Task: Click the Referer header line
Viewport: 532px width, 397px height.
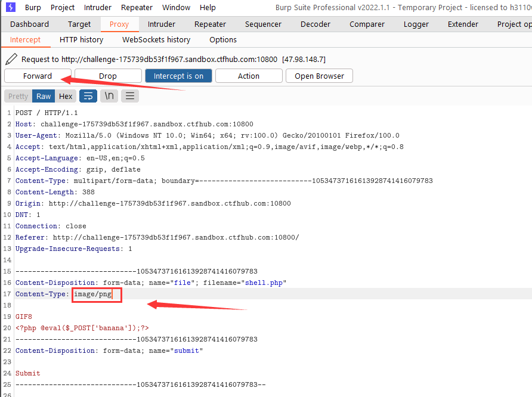Action: coord(157,237)
